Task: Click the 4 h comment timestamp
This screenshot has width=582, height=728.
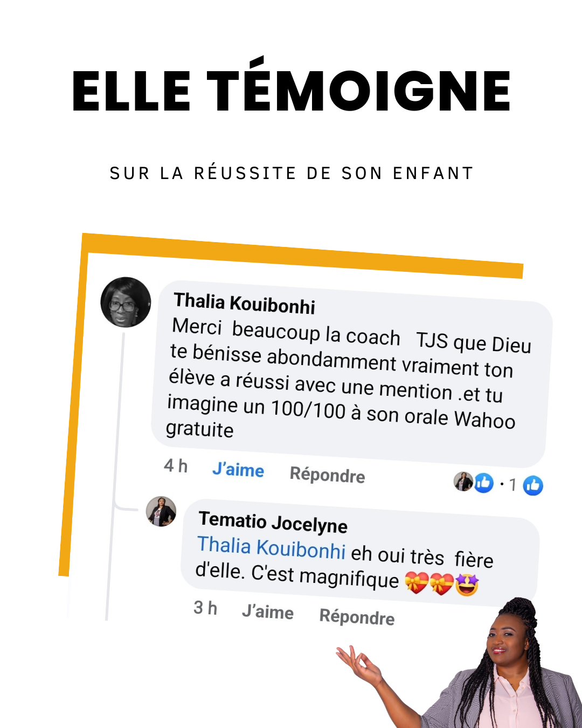Action: click(x=176, y=465)
